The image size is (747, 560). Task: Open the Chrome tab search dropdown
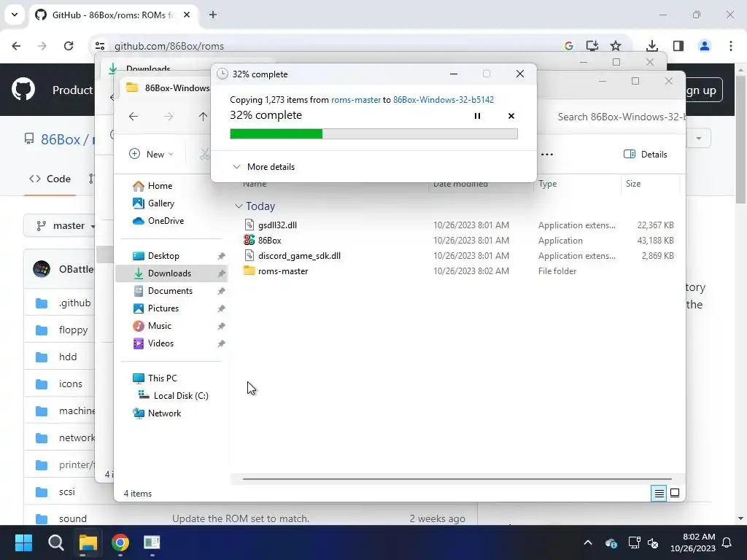(x=15, y=15)
